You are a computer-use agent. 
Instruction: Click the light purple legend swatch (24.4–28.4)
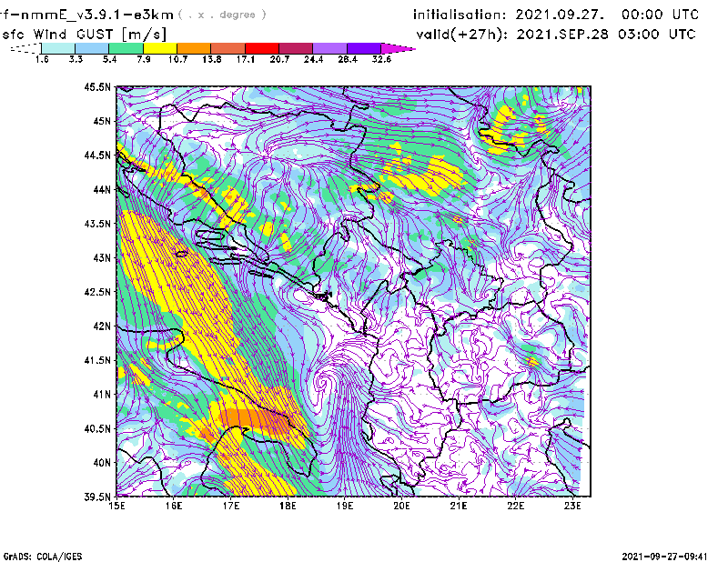[329, 48]
